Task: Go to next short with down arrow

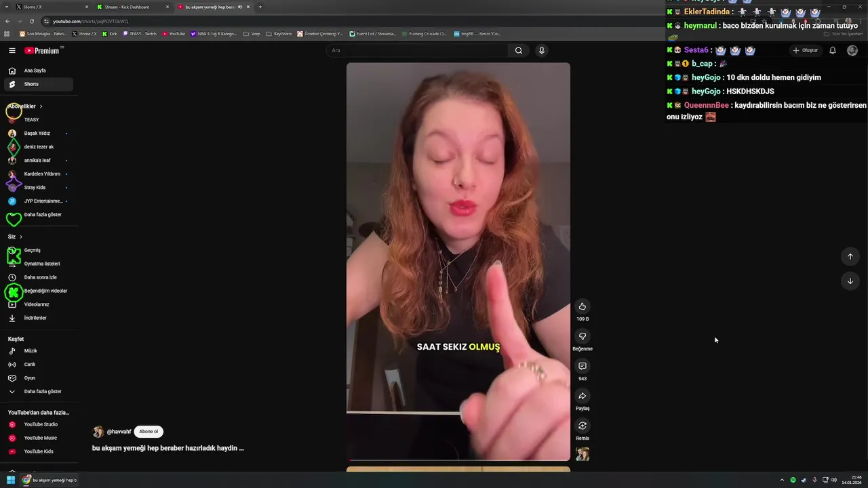Action: click(850, 281)
